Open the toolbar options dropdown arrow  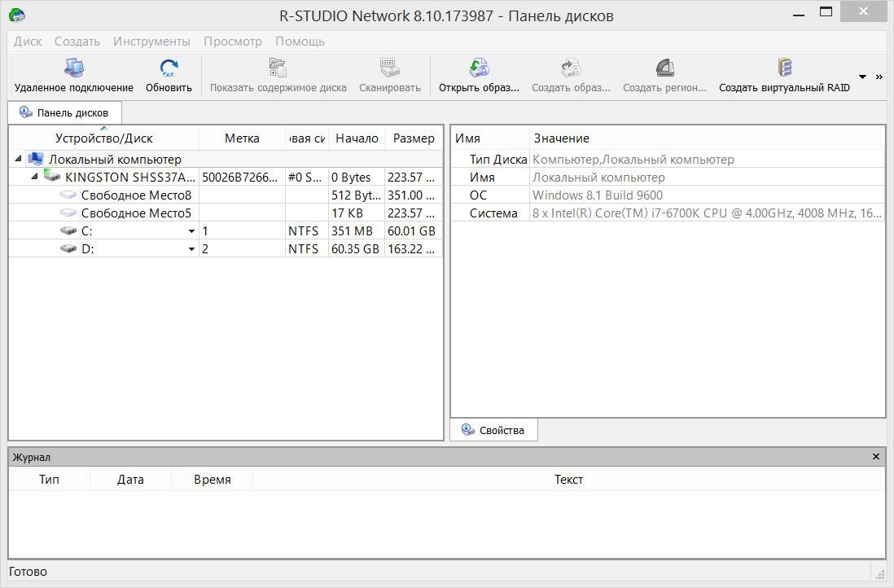pos(862,77)
